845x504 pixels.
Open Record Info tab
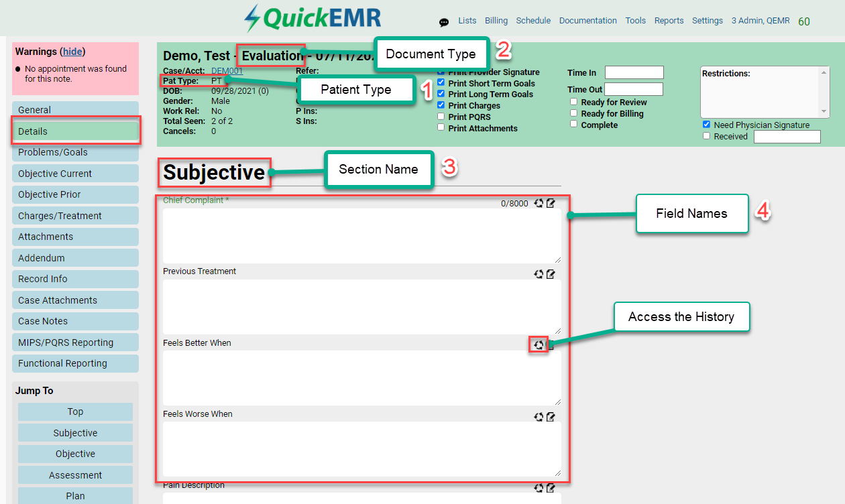(x=75, y=279)
